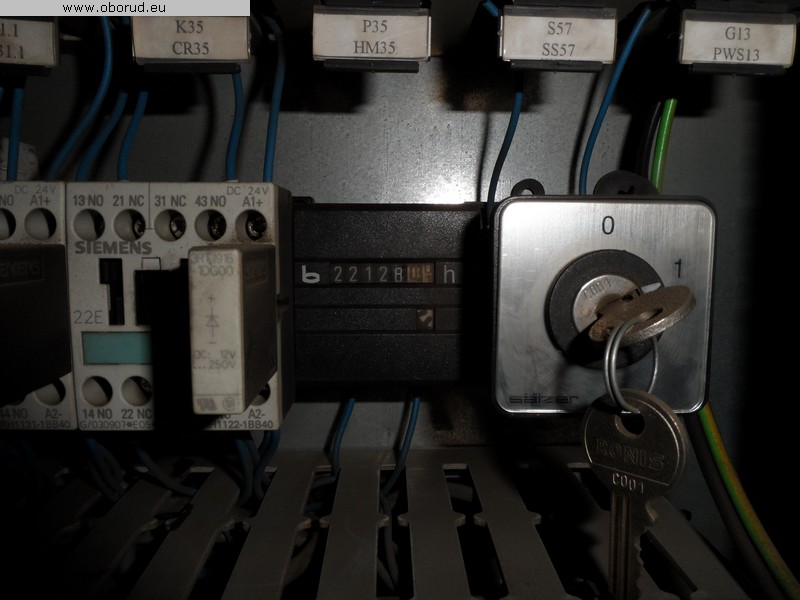Viewport: 800px width, 600px height.
Task: Click the key switch position 1 marking
Action: pyautogui.click(x=678, y=268)
